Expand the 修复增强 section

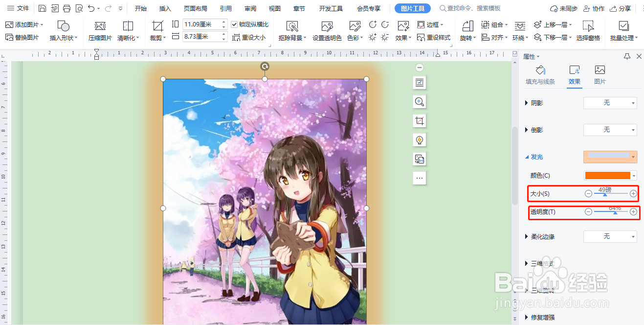pos(527,317)
